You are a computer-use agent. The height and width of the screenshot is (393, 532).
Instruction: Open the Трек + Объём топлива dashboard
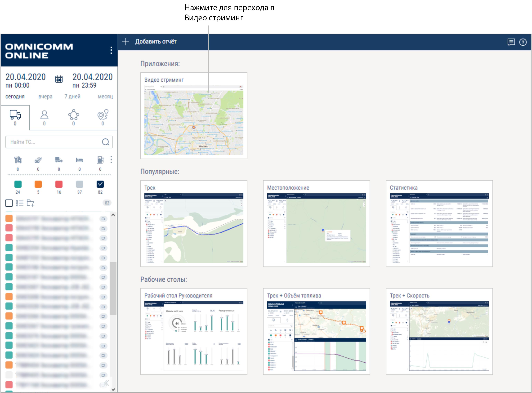[317, 331]
